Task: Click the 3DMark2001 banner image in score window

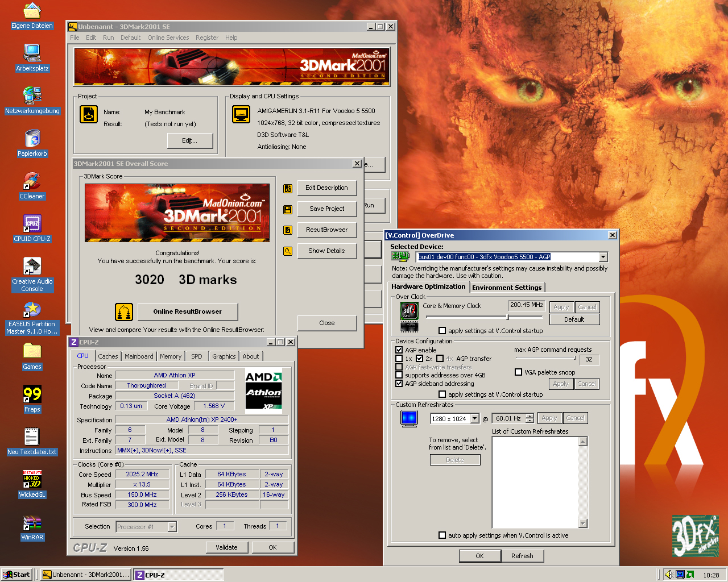Action: (177, 213)
